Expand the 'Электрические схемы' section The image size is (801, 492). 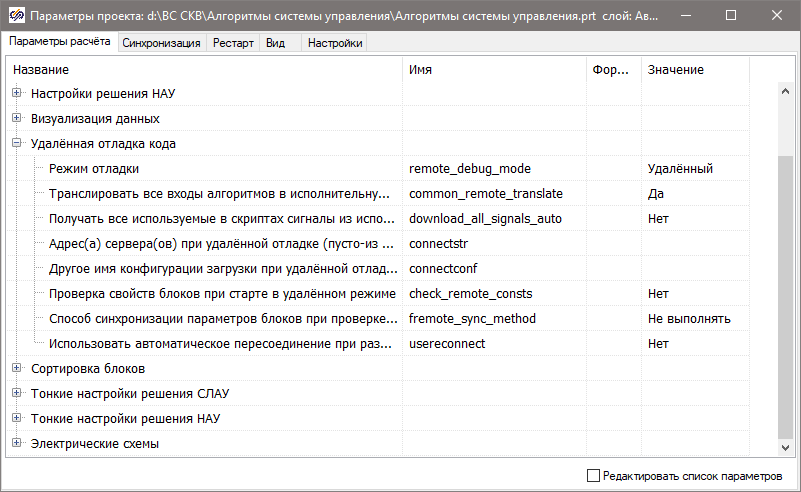click(17, 444)
